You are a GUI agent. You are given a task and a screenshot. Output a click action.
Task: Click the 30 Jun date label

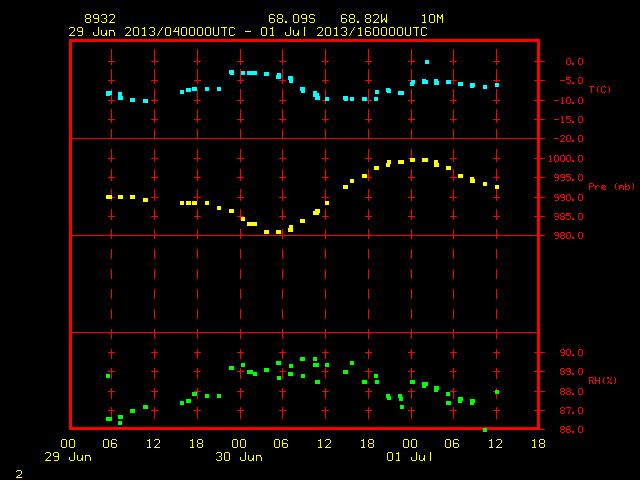click(239, 457)
